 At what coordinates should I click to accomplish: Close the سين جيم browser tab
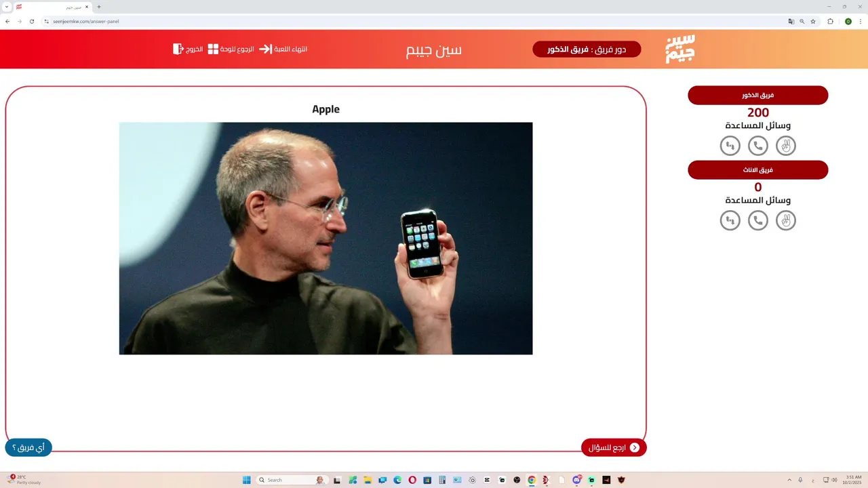(x=87, y=7)
